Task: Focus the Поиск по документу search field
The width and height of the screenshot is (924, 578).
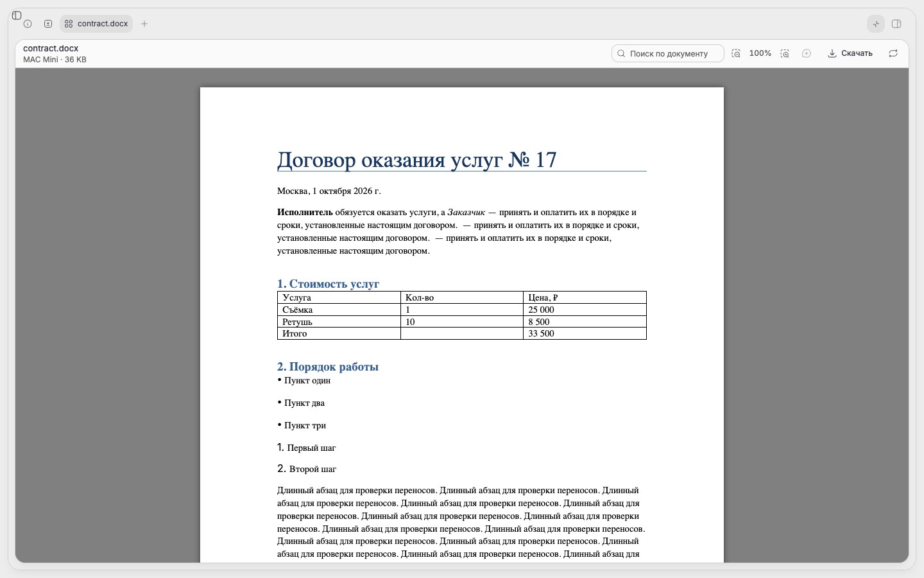Action: click(668, 53)
